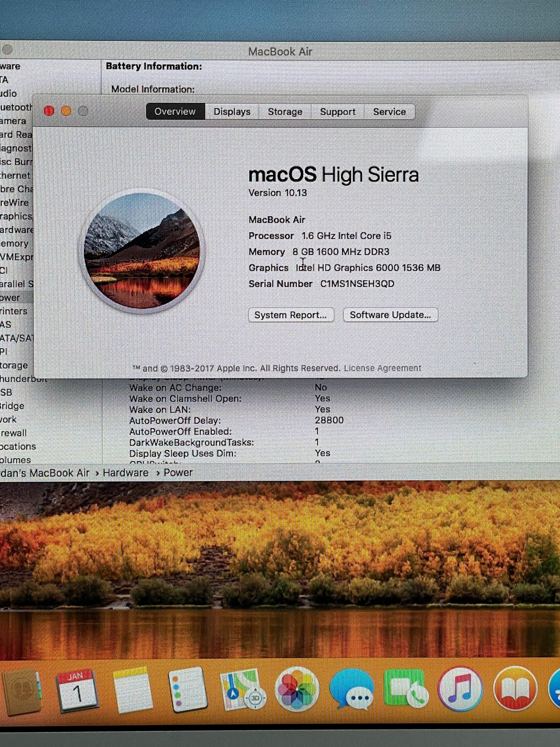The image size is (560, 747).
Task: Select Graphics/Displays in System Report sidebar
Action: [16, 216]
